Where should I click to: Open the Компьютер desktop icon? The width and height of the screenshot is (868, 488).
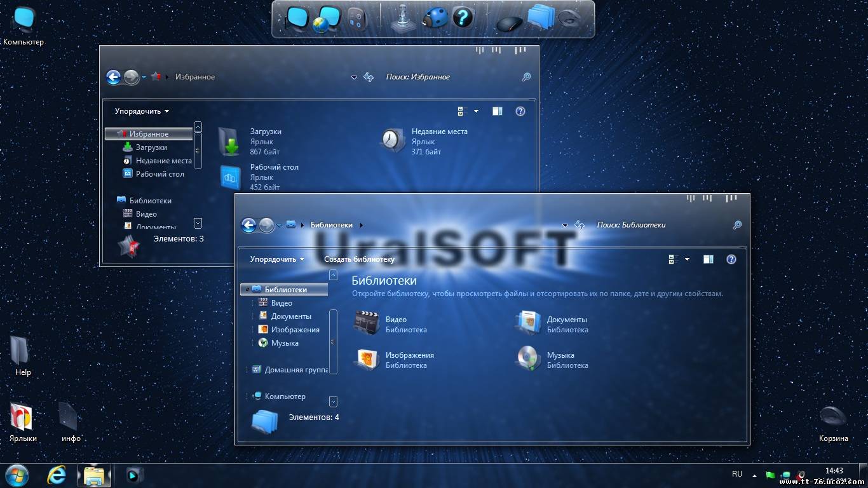[24, 25]
